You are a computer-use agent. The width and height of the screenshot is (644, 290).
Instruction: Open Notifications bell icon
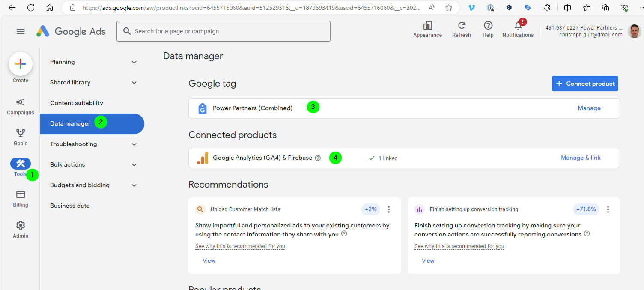(518, 30)
